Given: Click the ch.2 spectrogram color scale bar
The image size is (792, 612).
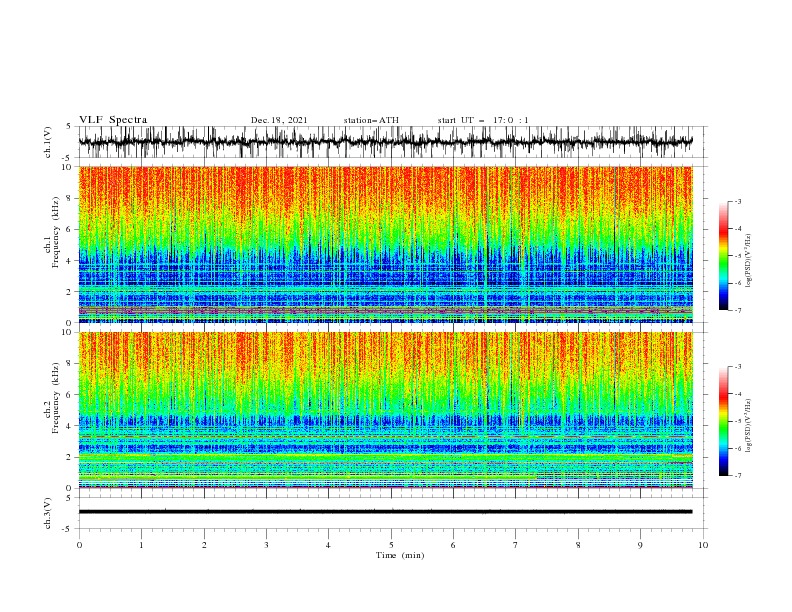Looking at the screenshot, I should [723, 421].
